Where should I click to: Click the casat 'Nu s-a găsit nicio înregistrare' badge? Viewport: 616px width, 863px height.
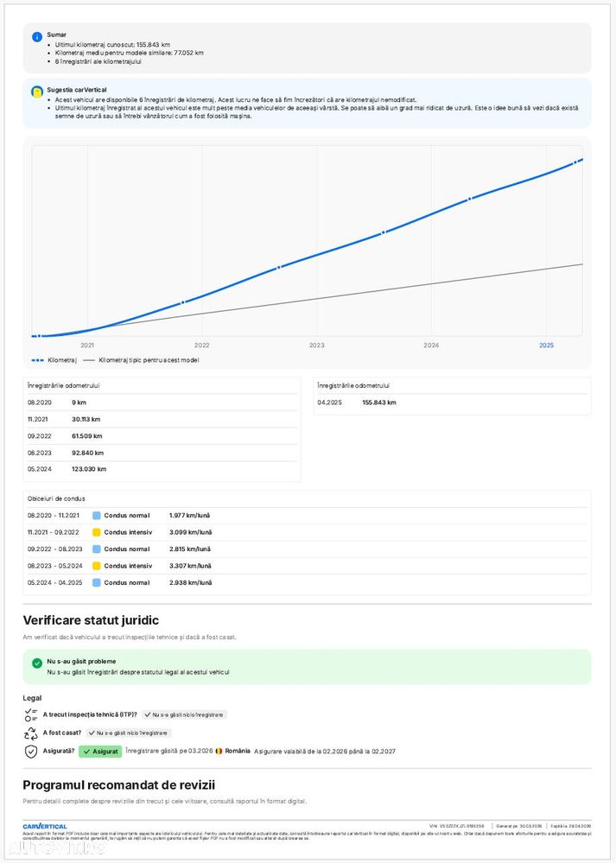128,733
